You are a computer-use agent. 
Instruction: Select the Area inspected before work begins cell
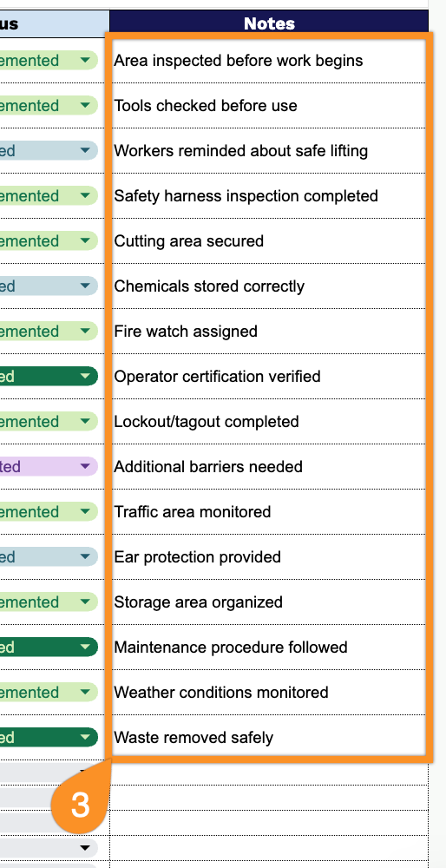pos(269,61)
